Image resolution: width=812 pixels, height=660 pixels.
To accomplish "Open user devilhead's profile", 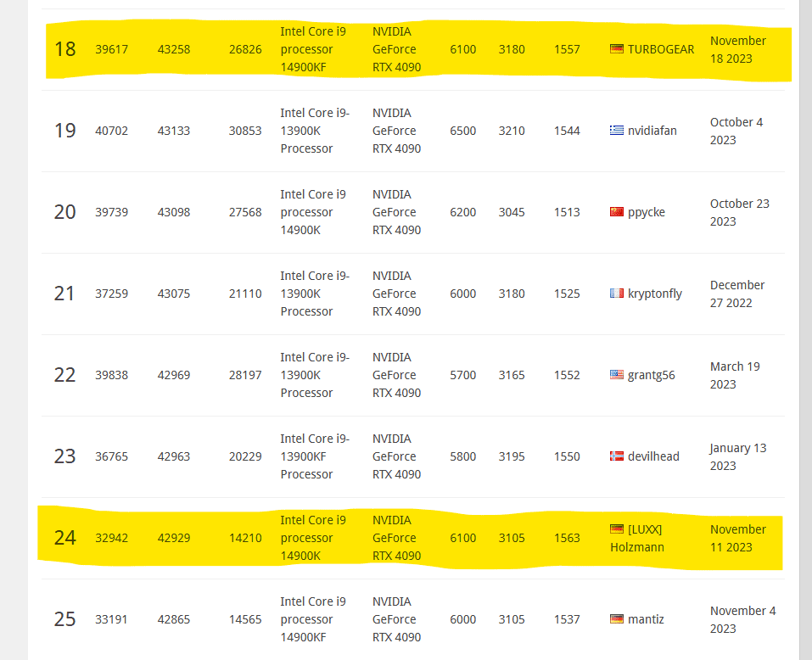I will click(653, 456).
